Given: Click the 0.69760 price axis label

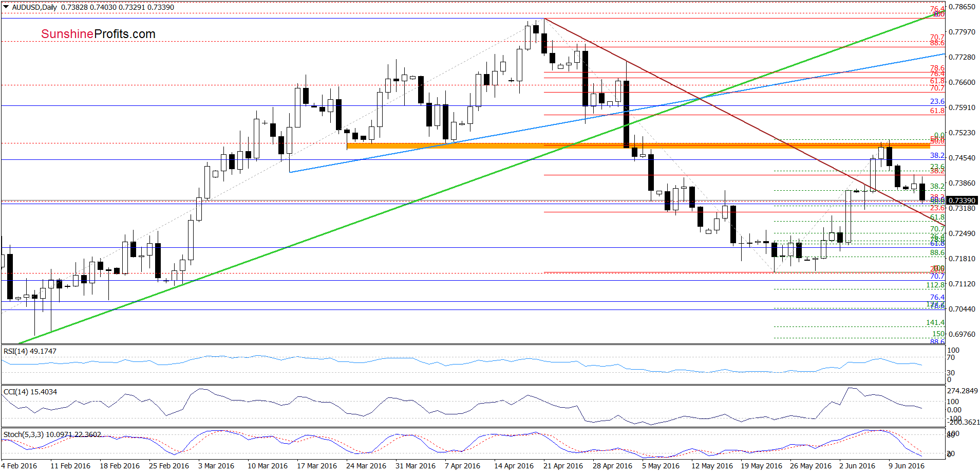Looking at the screenshot, I should pyautogui.click(x=962, y=334).
